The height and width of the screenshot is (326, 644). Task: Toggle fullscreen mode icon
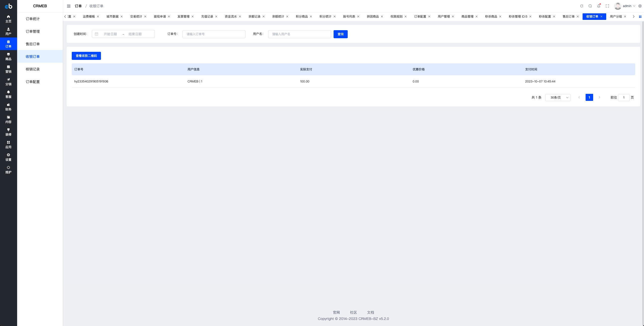click(607, 6)
